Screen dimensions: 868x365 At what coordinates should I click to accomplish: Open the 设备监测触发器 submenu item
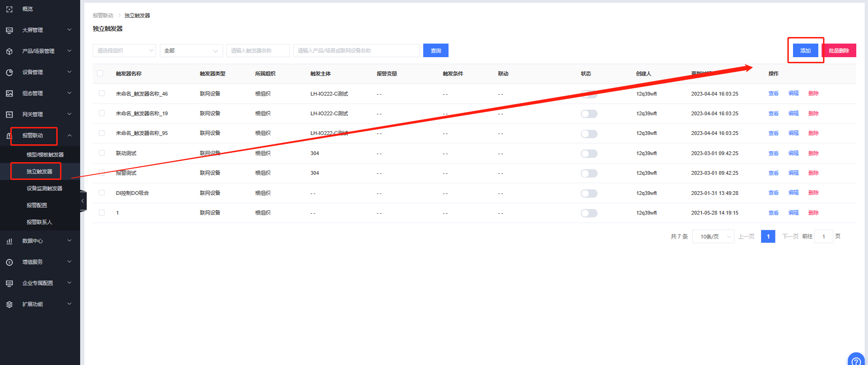(44, 188)
